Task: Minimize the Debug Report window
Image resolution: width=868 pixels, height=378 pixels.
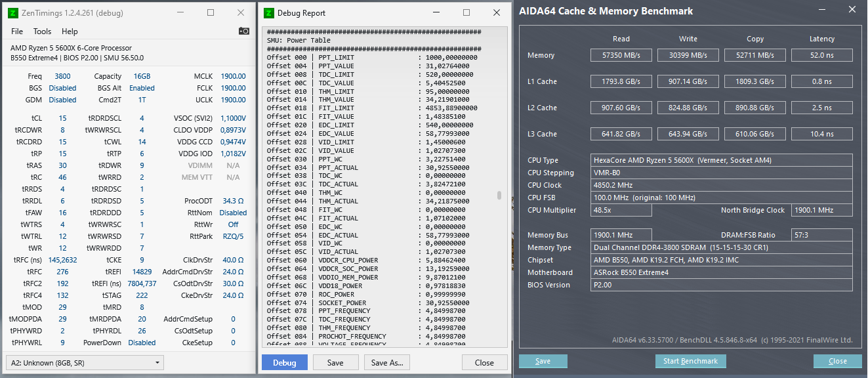Action: pos(436,12)
